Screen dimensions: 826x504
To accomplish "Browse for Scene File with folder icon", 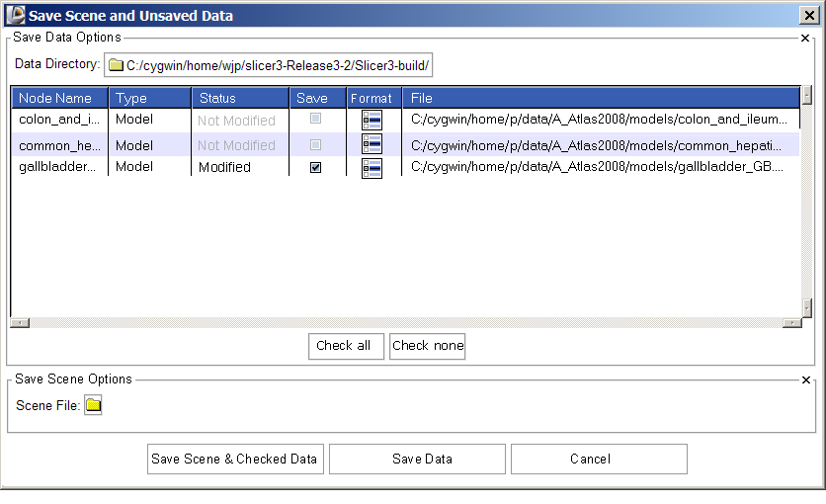I will [93, 405].
